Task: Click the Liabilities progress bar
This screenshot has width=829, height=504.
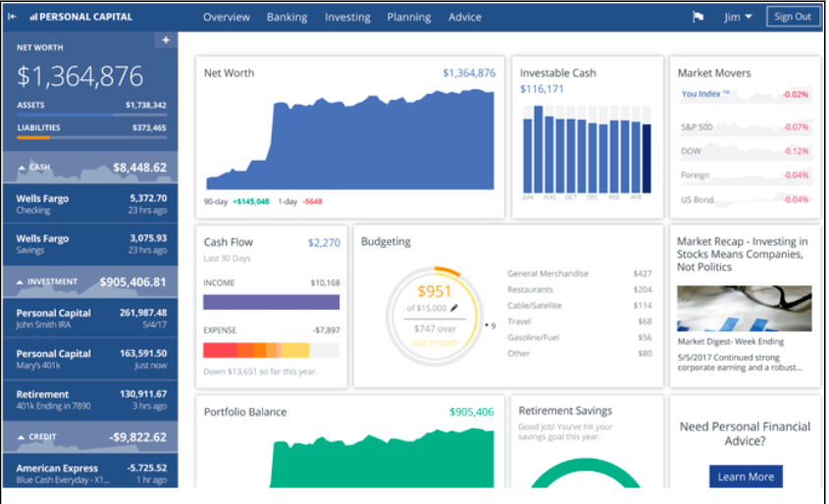Action: pos(91,137)
